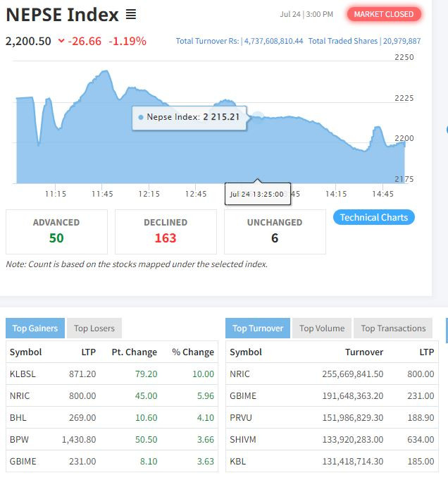The height and width of the screenshot is (480, 448).
Task: Open GBIME in the gainers table
Action: click(x=23, y=462)
